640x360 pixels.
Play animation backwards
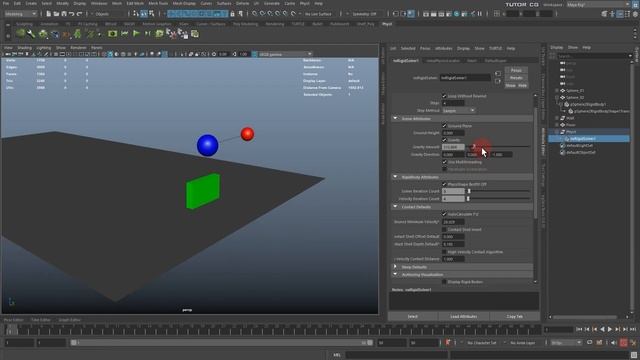point(602,329)
